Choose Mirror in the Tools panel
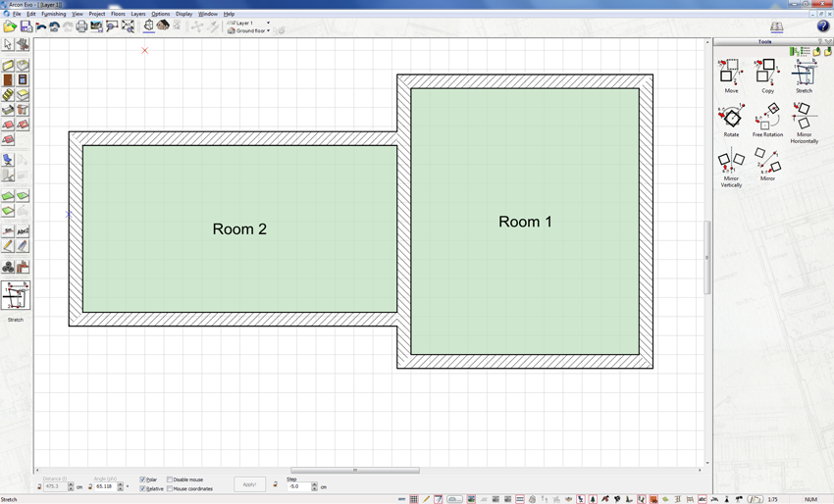Image resolution: width=834 pixels, height=504 pixels. pos(767,165)
